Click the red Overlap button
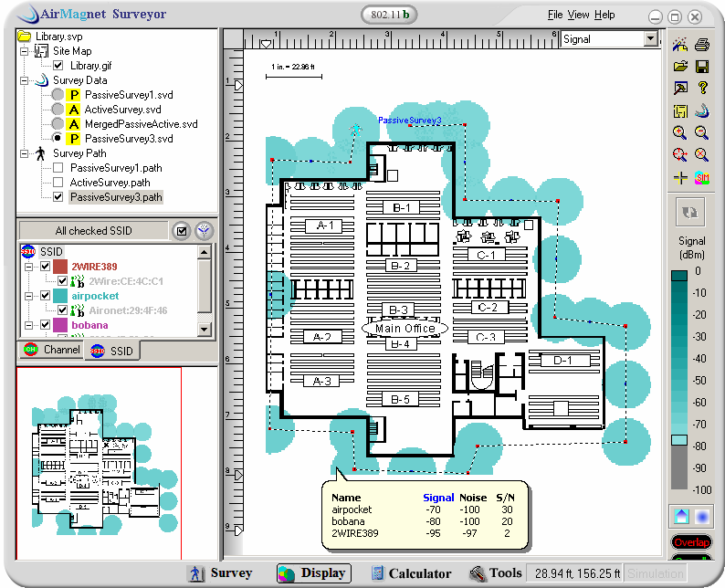The width and height of the screenshot is (725, 588). [692, 542]
